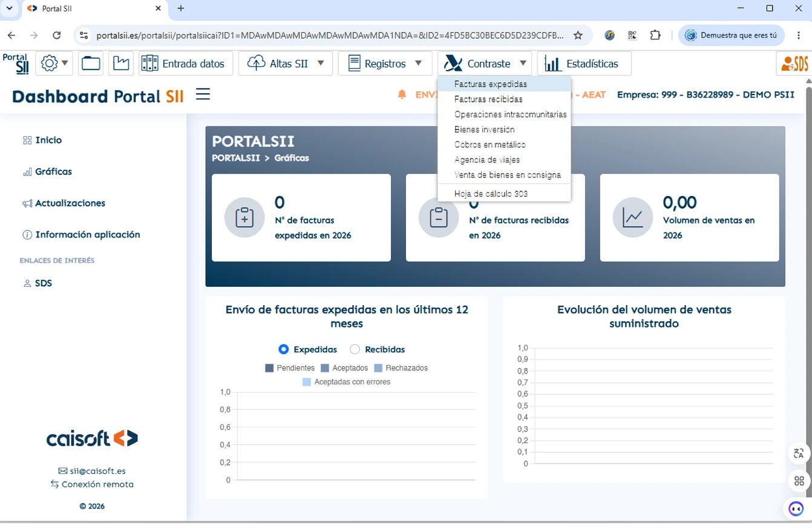Close the Portal SII browser tab
812x529 pixels.
(159, 8)
